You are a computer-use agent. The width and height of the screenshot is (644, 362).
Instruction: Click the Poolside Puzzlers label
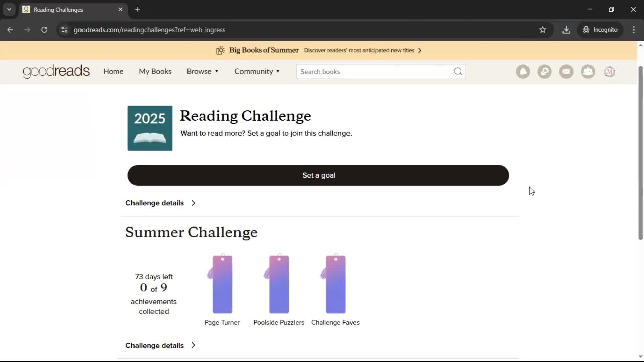[279, 322]
